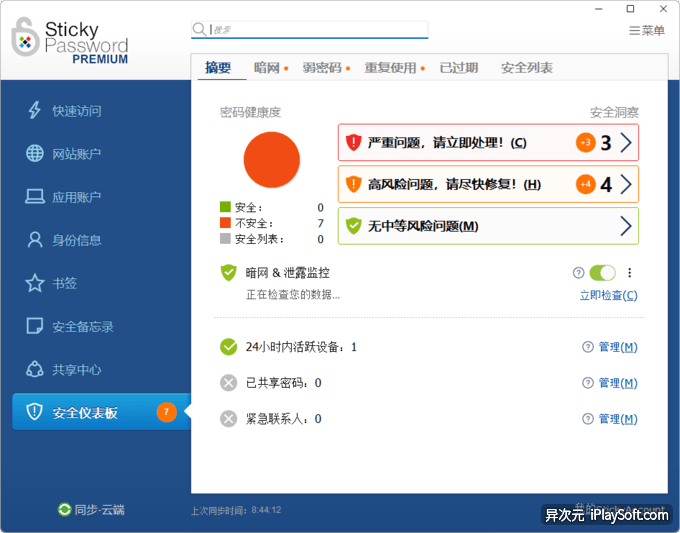This screenshot has height=533, width=680.
Task: Expand 高风险问题 card chevron arrow
Action: pyautogui.click(x=626, y=184)
